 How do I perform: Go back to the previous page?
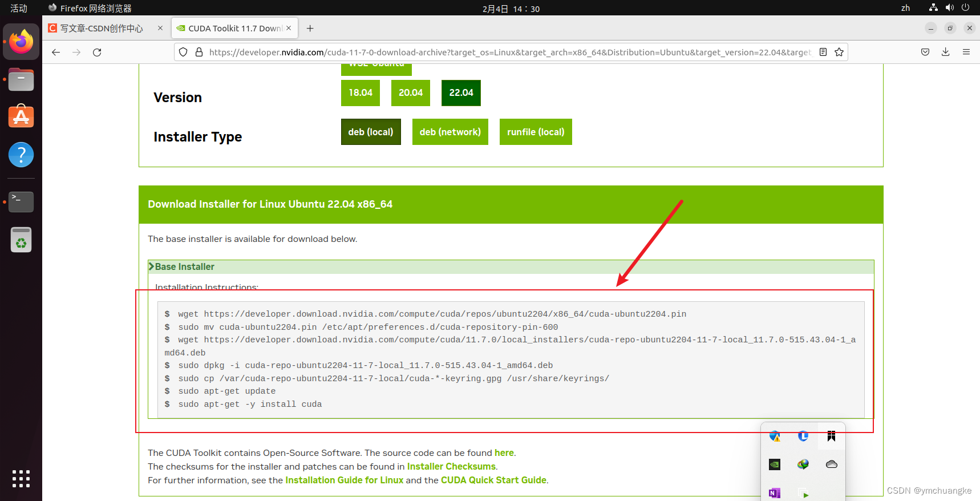click(56, 52)
